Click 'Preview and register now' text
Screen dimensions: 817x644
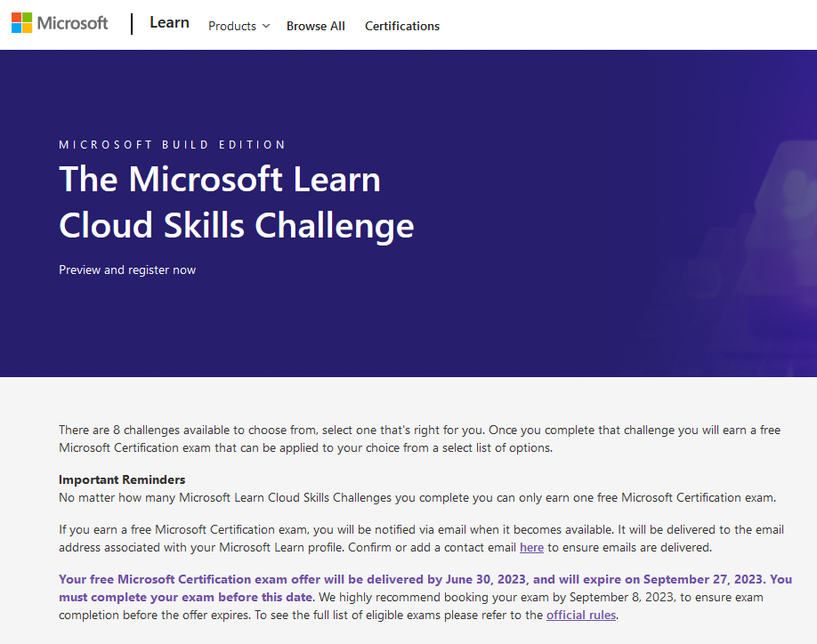127,270
